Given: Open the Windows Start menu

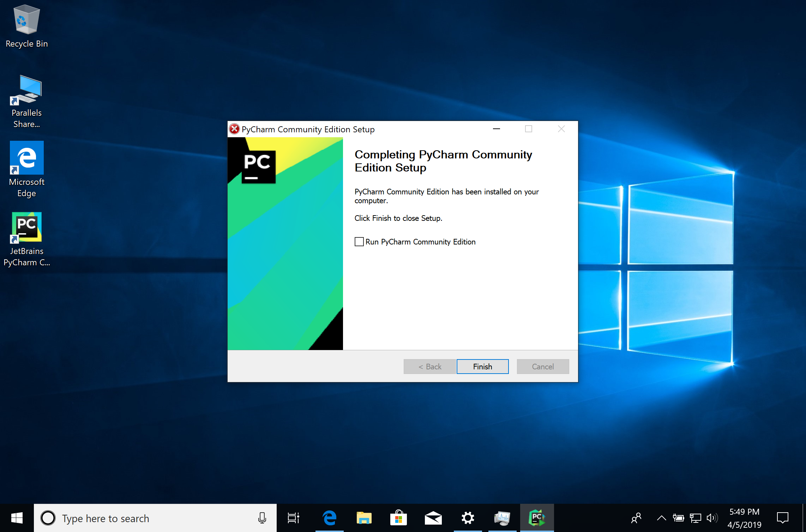Looking at the screenshot, I should pyautogui.click(x=17, y=518).
